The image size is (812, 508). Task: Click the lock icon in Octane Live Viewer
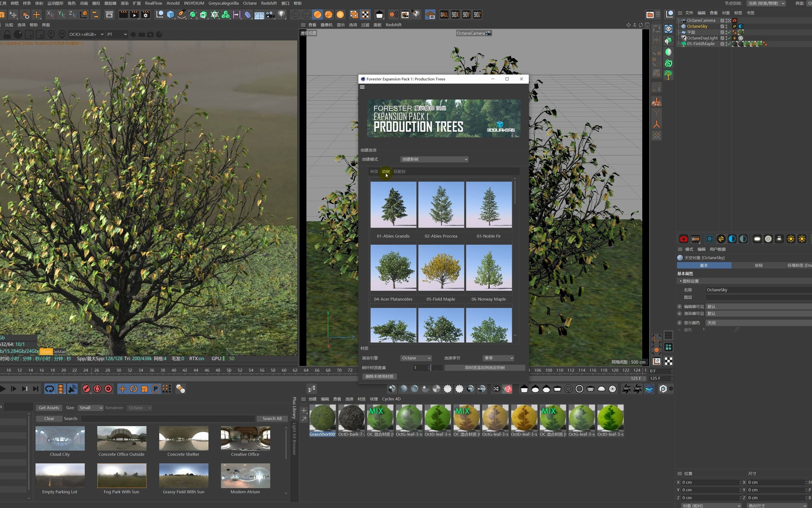(x=7, y=34)
